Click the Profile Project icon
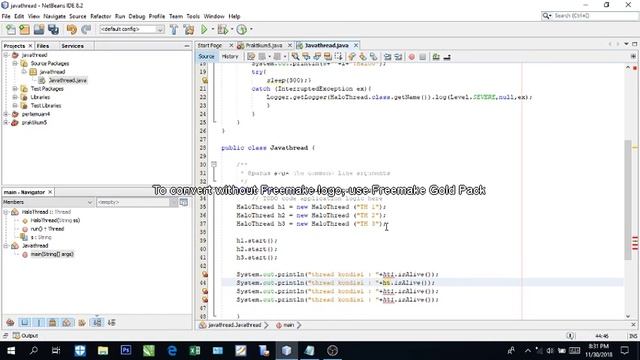640x360 pixels. [242, 29]
